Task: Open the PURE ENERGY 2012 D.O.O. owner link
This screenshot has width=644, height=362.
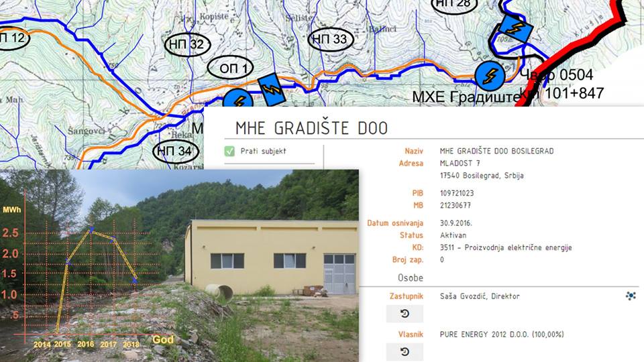Action: click(x=502, y=335)
